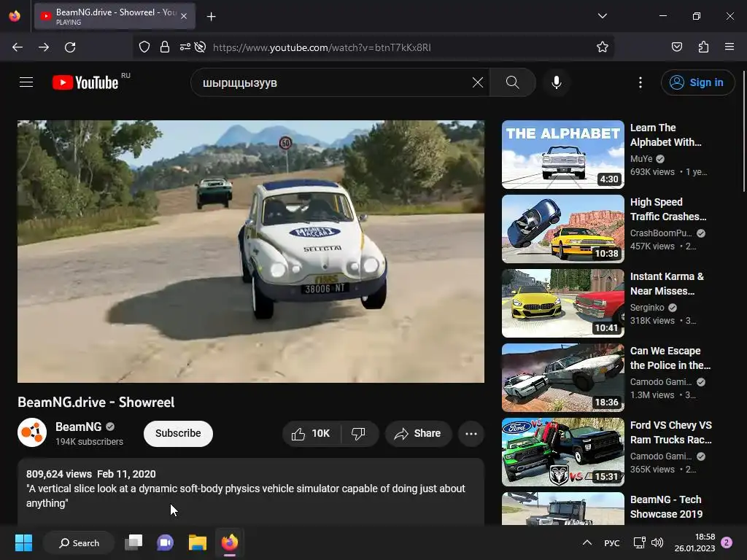Screen dimensions: 747x560
Task: Open the notification badge showing 2
Action: [727, 542]
